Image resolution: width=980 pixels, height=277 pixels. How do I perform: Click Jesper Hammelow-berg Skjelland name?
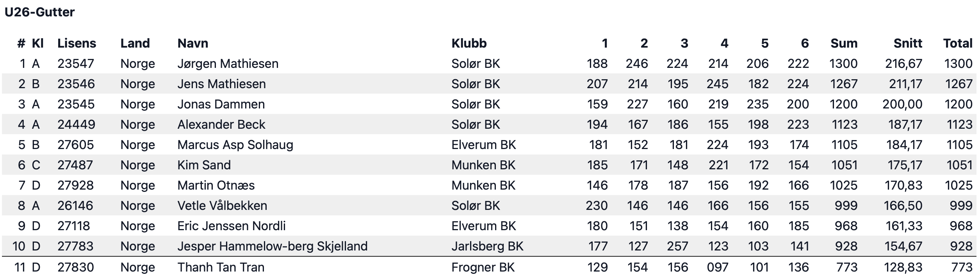click(273, 246)
